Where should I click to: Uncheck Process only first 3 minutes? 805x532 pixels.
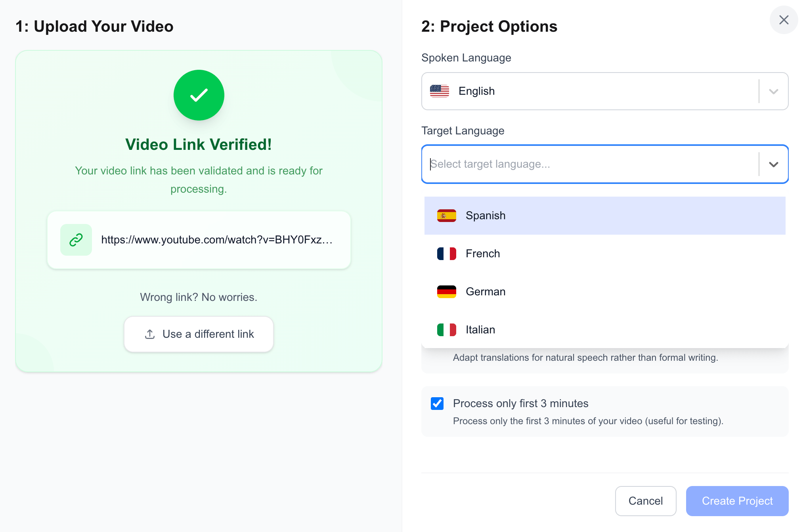click(437, 403)
